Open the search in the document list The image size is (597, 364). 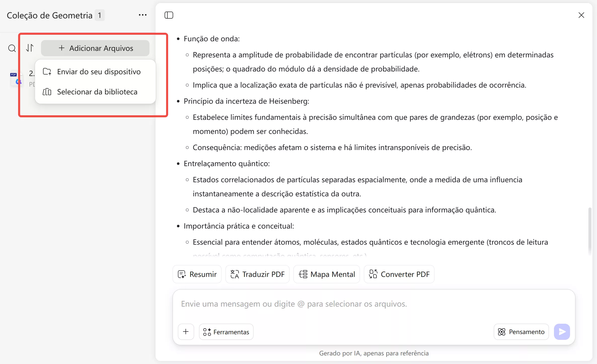pos(12,48)
